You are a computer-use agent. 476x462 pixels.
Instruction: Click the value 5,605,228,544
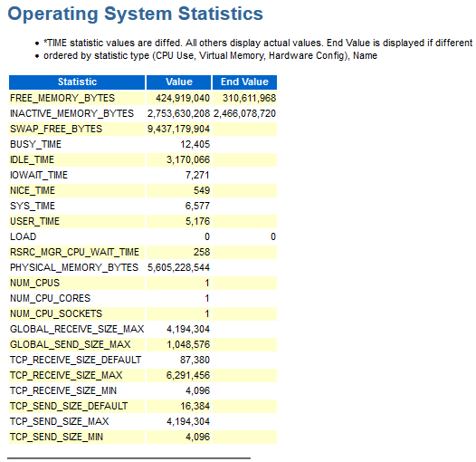(178, 267)
